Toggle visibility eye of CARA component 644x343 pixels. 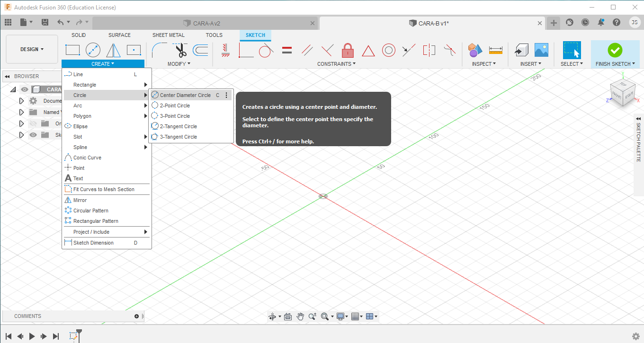[x=24, y=89]
